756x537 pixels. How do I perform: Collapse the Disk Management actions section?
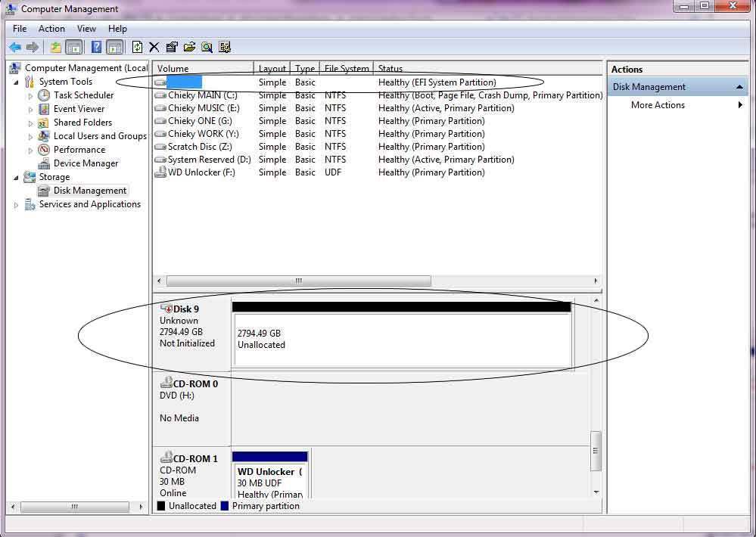739,87
